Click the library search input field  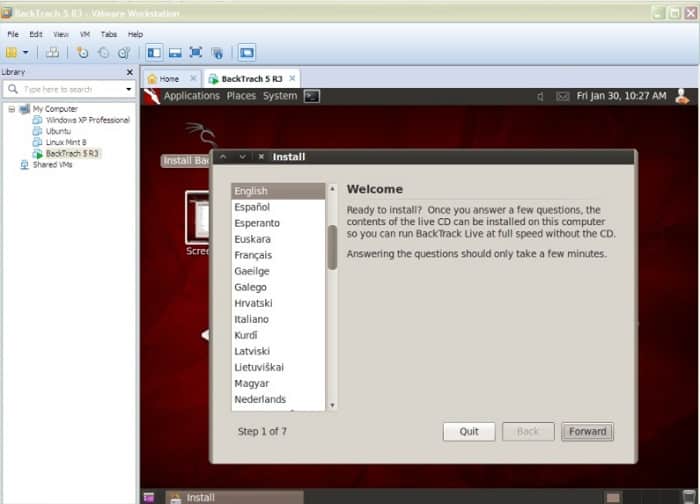(x=69, y=89)
